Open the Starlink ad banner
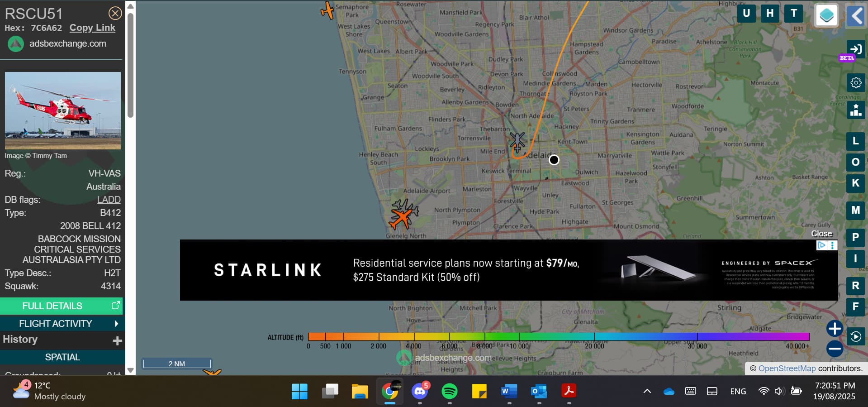 point(509,270)
